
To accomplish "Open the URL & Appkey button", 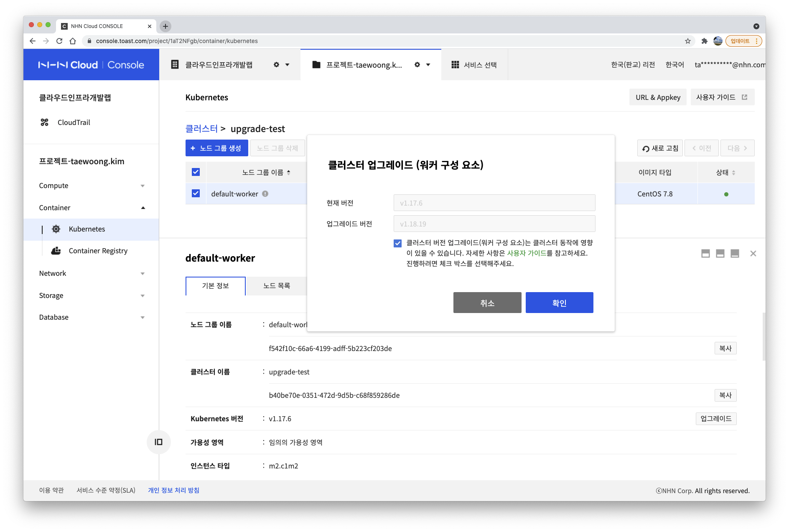I will point(658,97).
